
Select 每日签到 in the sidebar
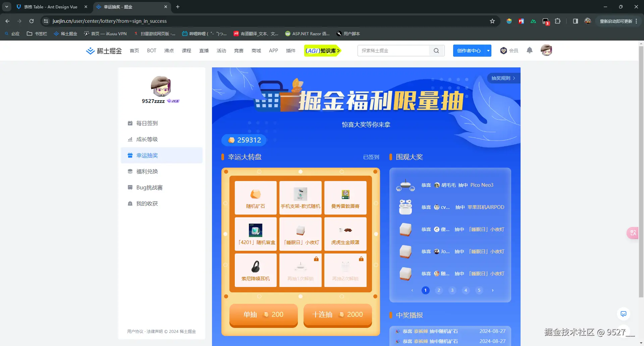point(147,123)
